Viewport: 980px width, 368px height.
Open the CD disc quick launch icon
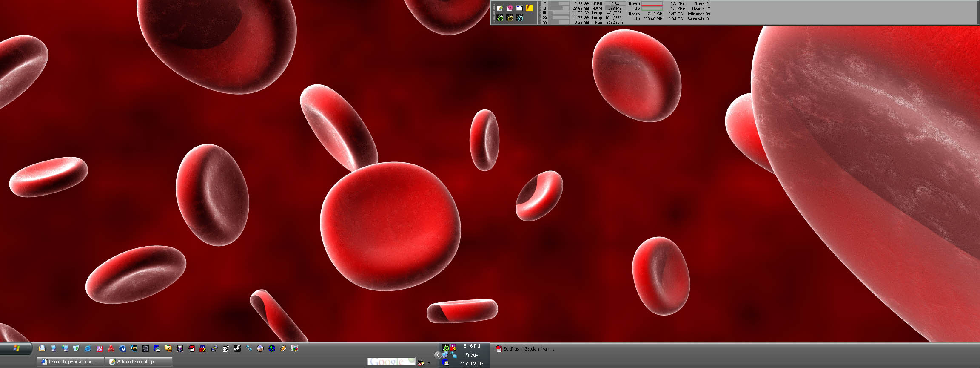[x=260, y=348]
